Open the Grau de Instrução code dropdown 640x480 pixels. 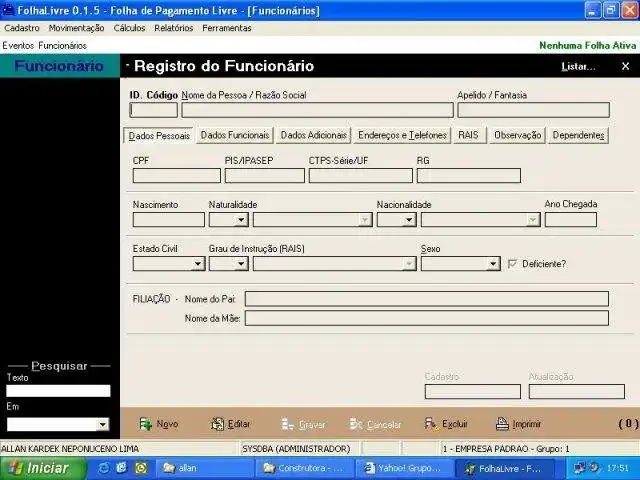[241, 264]
